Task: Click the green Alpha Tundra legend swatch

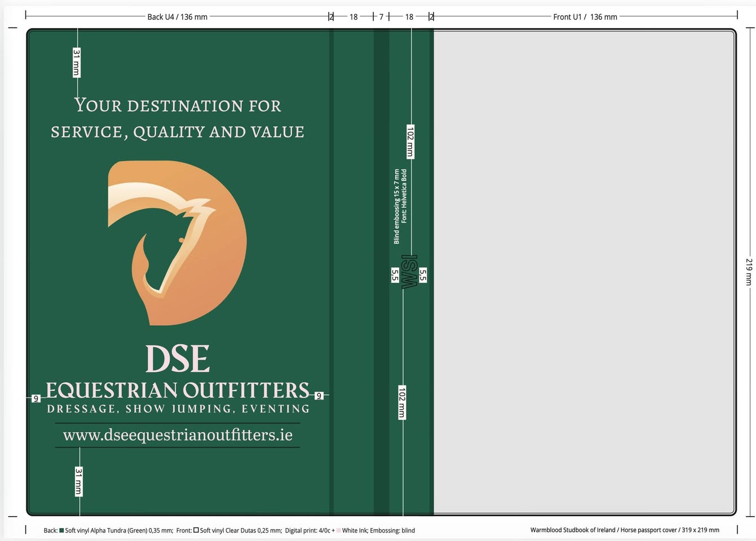Action: tap(61, 530)
